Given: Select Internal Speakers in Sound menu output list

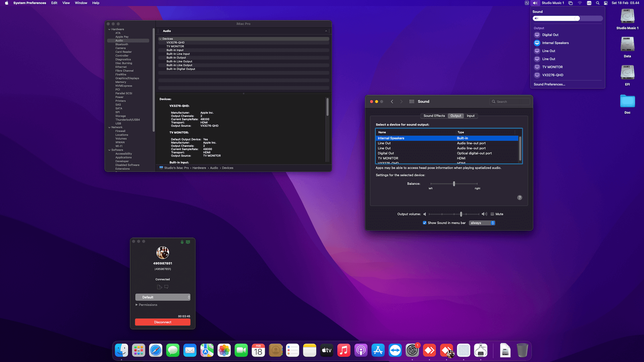Looking at the screenshot, I should (x=568, y=43).
